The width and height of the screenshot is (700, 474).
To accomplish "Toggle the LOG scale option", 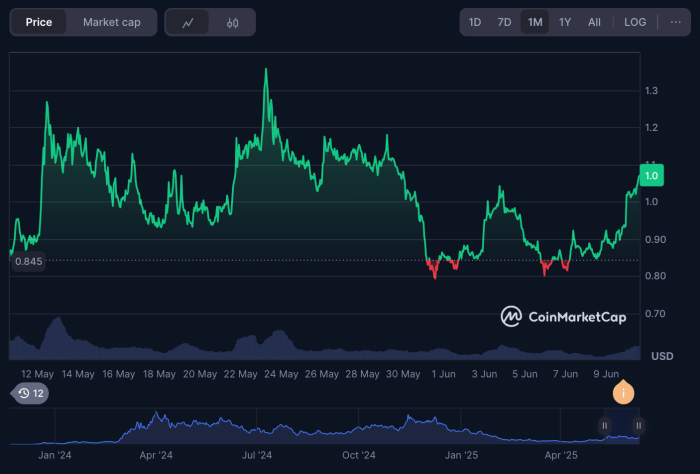I will pos(635,22).
